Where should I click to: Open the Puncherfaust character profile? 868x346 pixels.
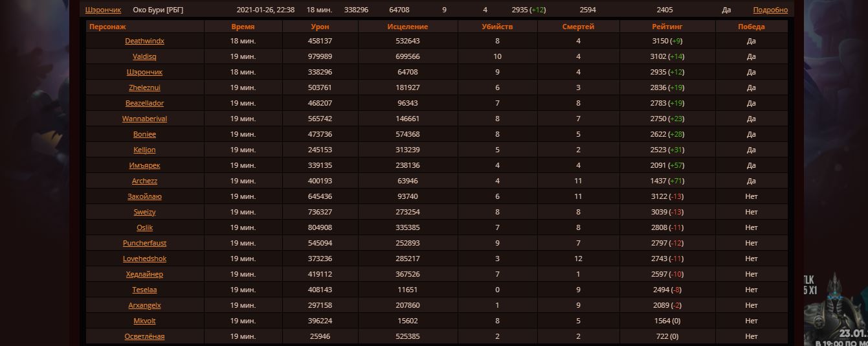click(144, 243)
